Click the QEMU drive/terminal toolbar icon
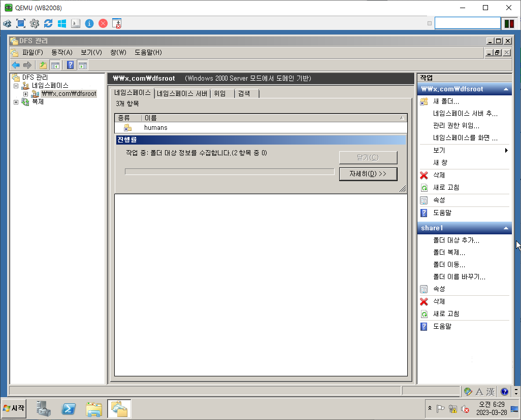 76,23
